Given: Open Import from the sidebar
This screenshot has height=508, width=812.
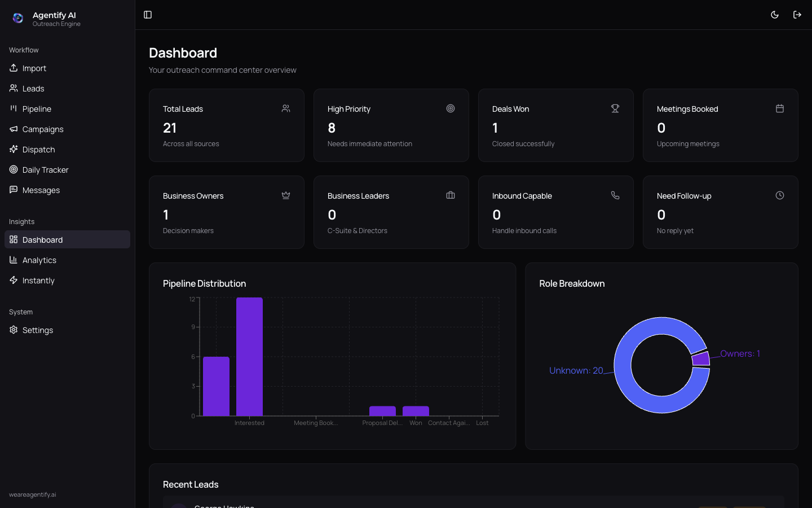Looking at the screenshot, I should pos(34,68).
